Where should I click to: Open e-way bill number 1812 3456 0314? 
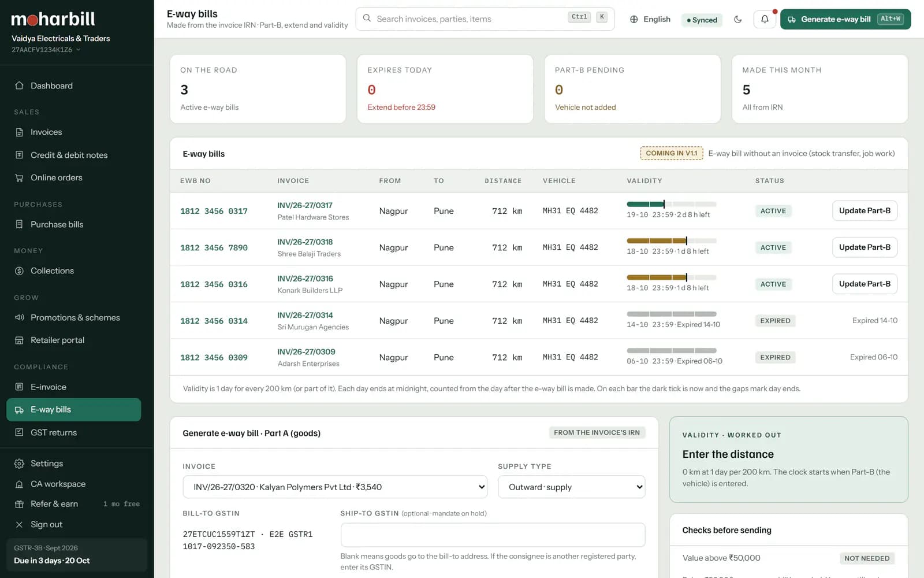pos(214,321)
